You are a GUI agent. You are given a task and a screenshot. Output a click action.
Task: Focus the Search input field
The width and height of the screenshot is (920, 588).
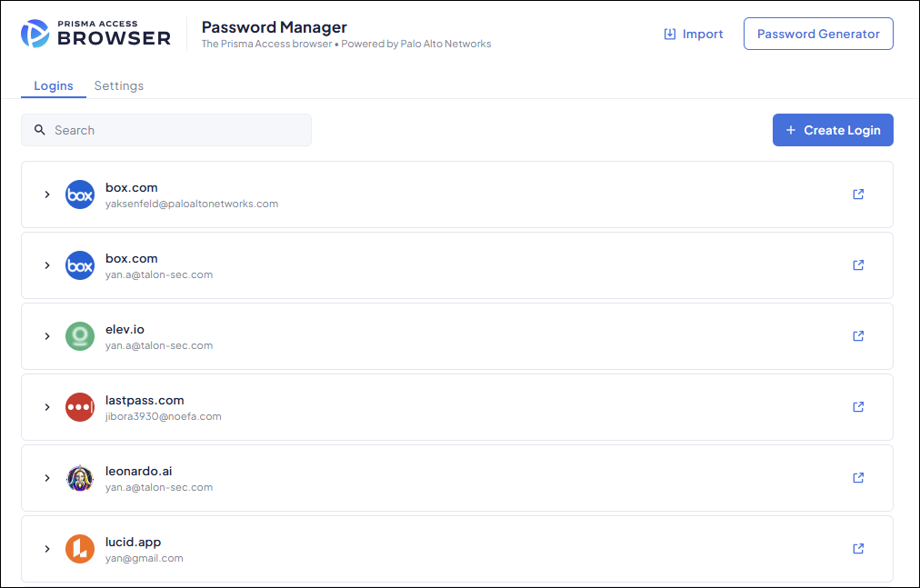(x=166, y=130)
